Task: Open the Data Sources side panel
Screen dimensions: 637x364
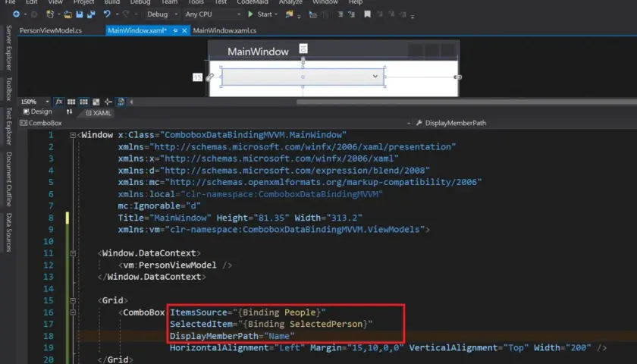Action: 8,232
